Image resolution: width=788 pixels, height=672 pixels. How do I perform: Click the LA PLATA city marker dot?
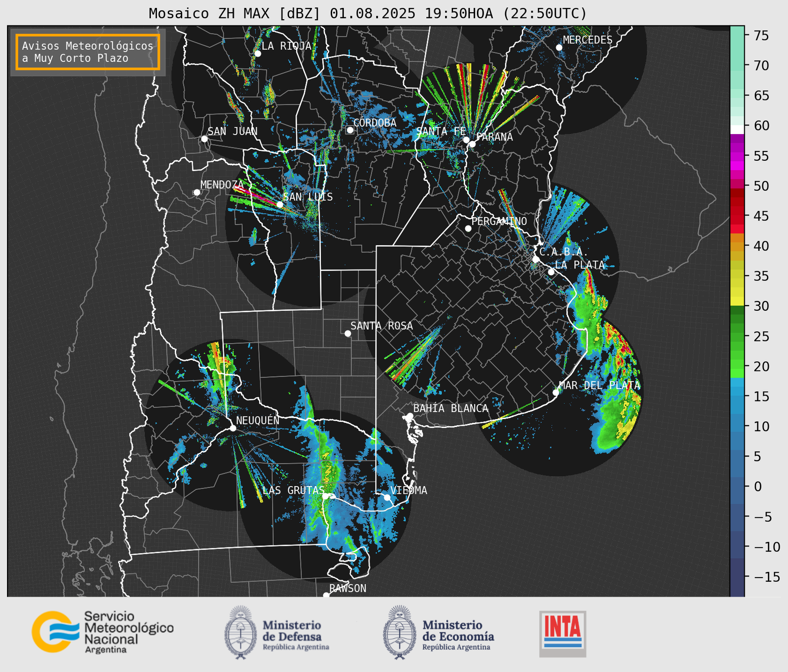[551, 272]
